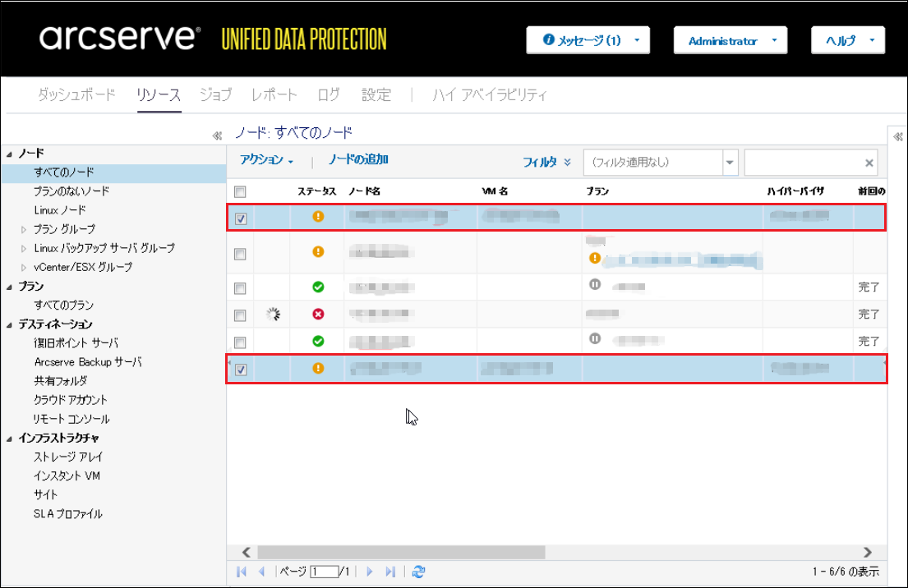Open the アクション dropdown menu
Image resolution: width=908 pixels, height=588 pixels.
[x=266, y=160]
